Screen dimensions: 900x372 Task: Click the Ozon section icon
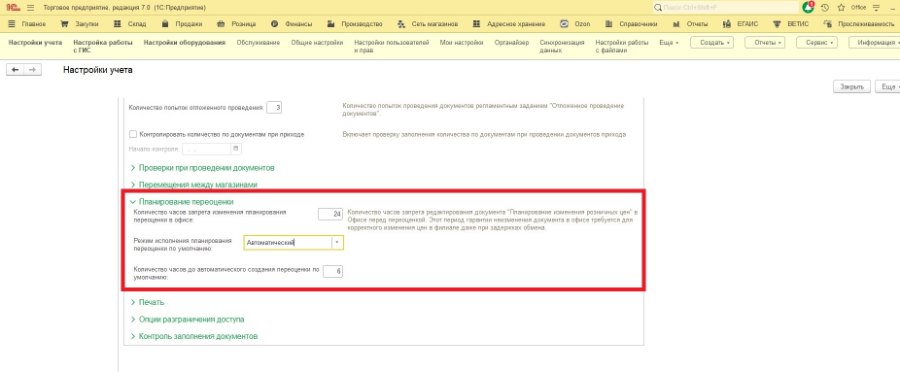click(x=564, y=24)
